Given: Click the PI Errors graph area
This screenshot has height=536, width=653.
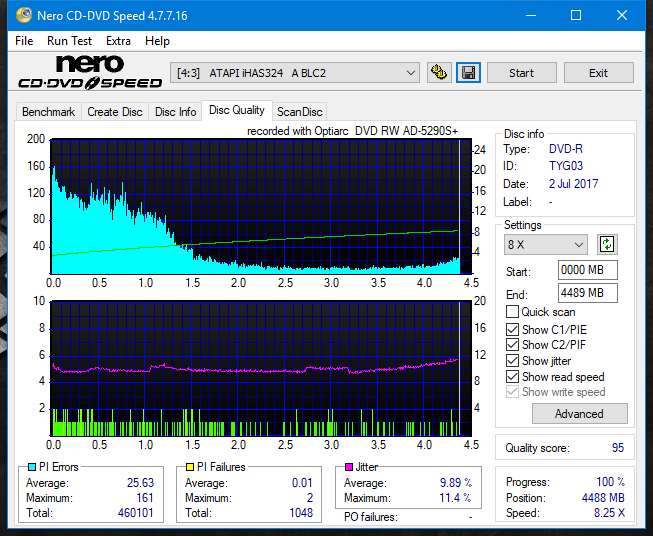Looking at the screenshot, I should tap(261, 207).
